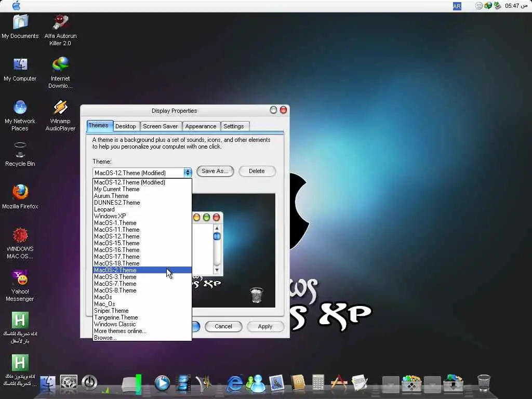Select MacOS-18.Theme in the list

pyautogui.click(x=142, y=263)
